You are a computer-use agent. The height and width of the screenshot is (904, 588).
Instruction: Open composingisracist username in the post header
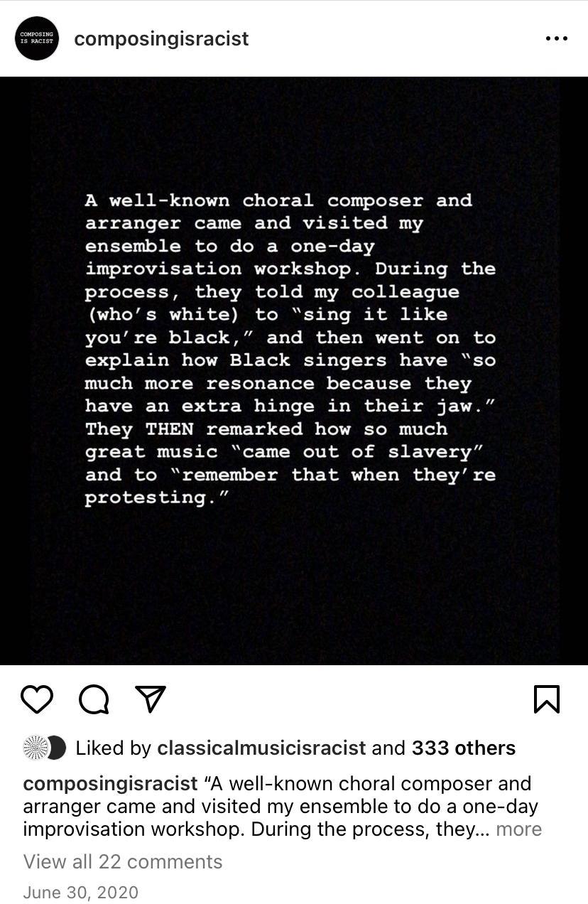[161, 38]
